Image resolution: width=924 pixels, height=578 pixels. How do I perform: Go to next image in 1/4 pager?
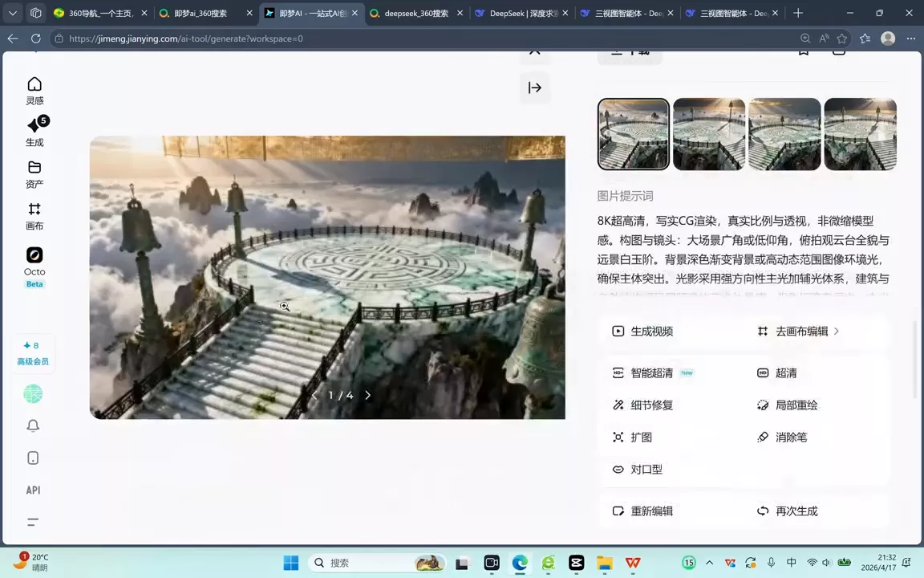[367, 395]
